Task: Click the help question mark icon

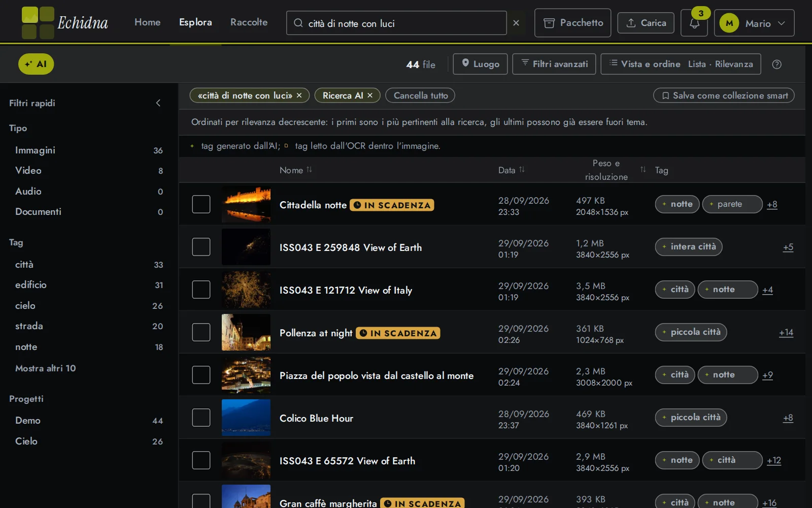Action: coord(776,65)
